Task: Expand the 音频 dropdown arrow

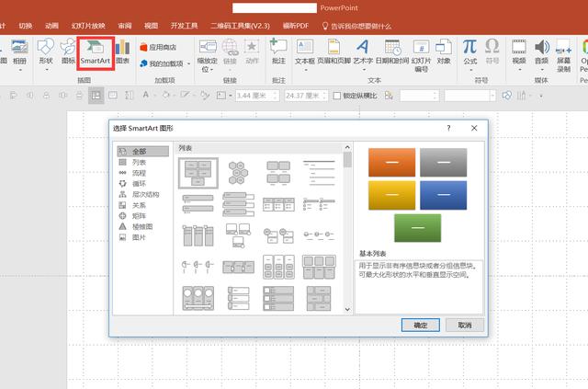Action: pos(542,70)
